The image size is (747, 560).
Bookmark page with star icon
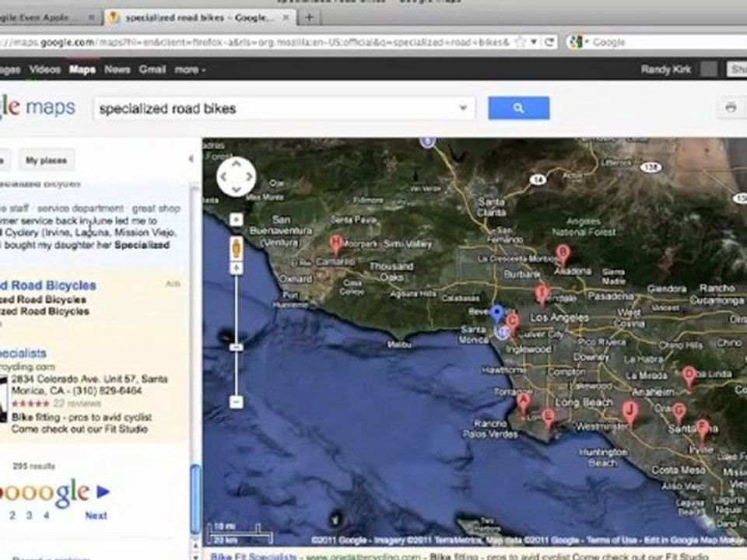[521, 42]
